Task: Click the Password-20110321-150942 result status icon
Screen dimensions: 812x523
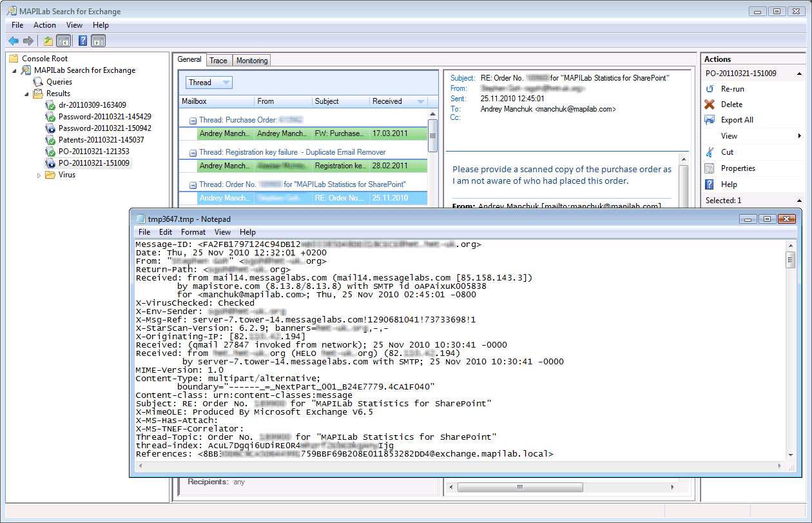Action: [50, 128]
